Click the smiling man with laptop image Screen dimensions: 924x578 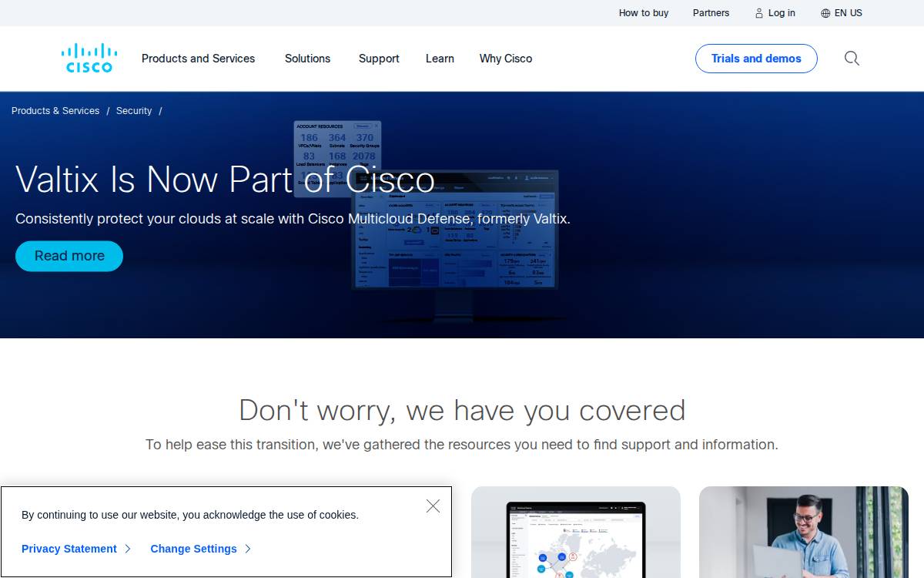pyautogui.click(x=804, y=532)
